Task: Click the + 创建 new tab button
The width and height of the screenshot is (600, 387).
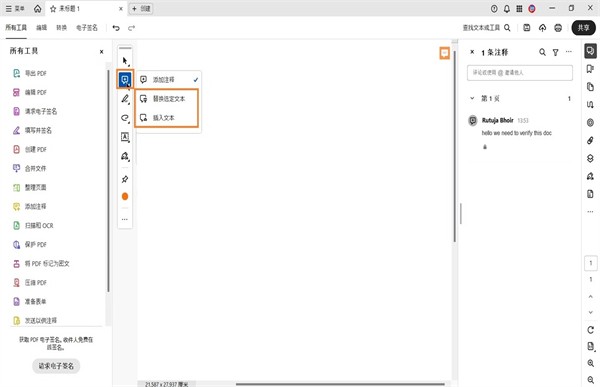Action: point(141,8)
